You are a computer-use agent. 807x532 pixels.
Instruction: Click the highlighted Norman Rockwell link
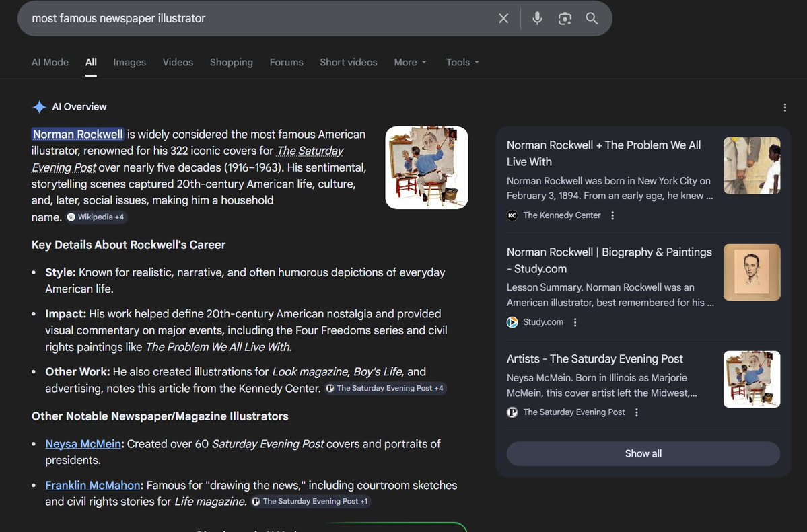77,135
